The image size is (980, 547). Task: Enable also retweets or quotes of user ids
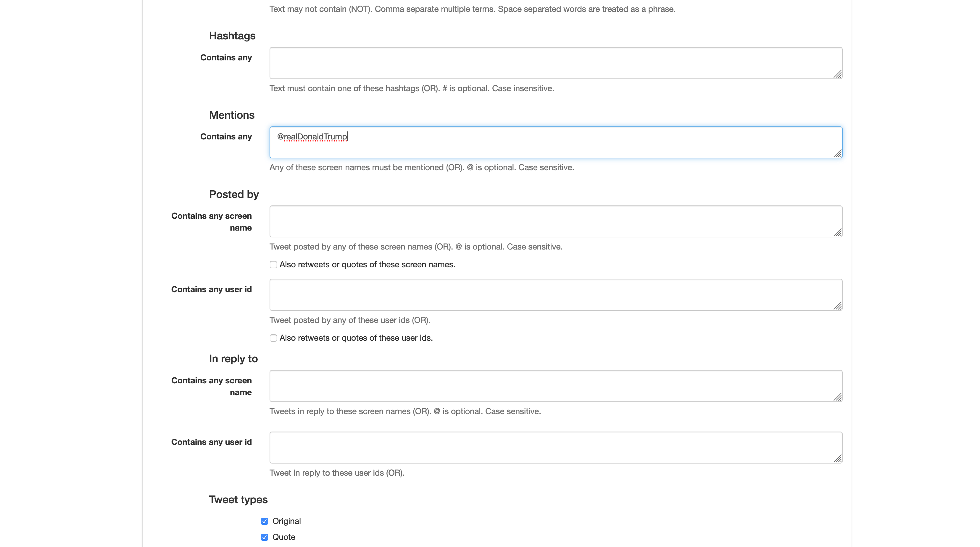click(273, 338)
